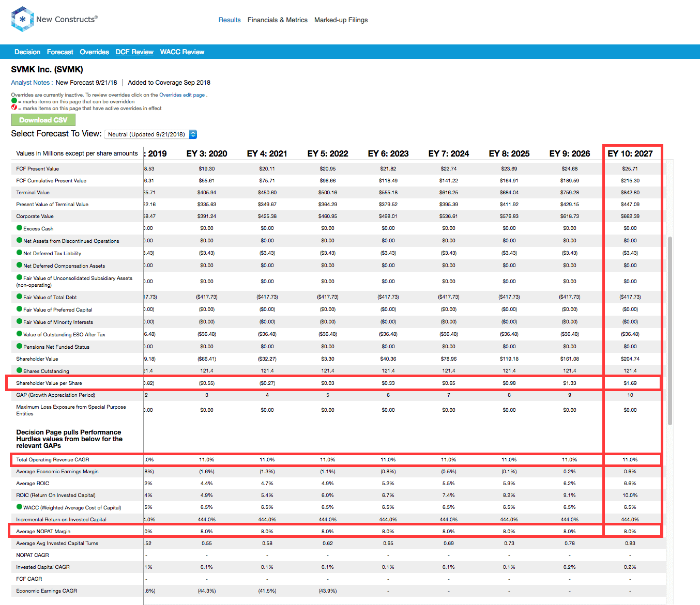Click the Terminal Value row label
This screenshot has height=605, width=700.
(33, 193)
